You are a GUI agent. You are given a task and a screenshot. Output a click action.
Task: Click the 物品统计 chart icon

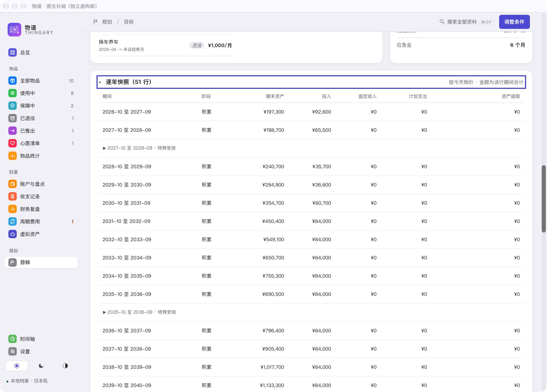(13, 156)
